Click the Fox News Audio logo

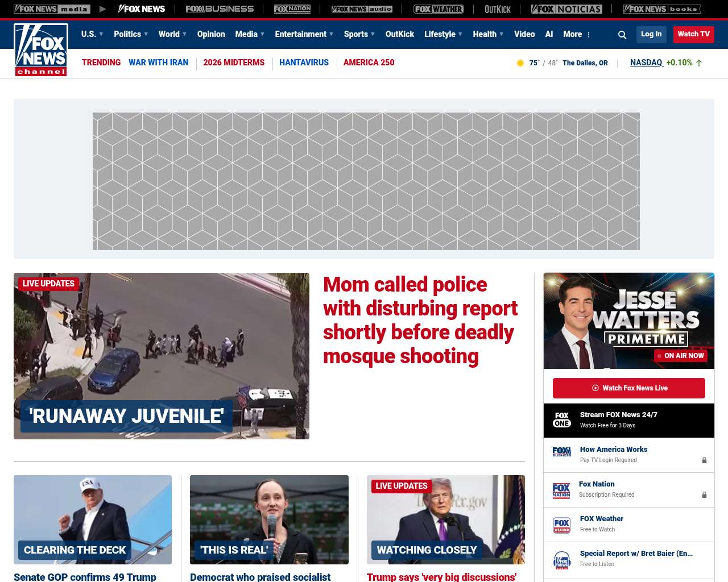click(x=362, y=9)
